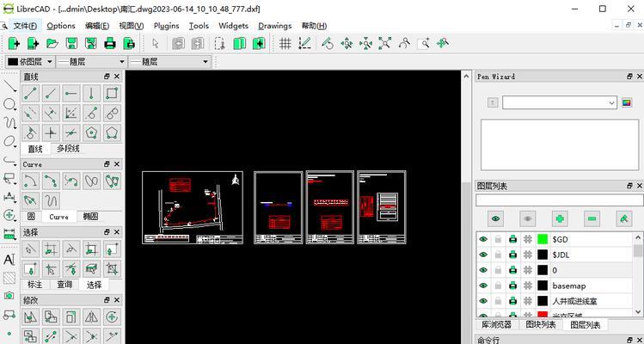
Task: Select the rectangle tool in the line panel
Action: coord(112,93)
